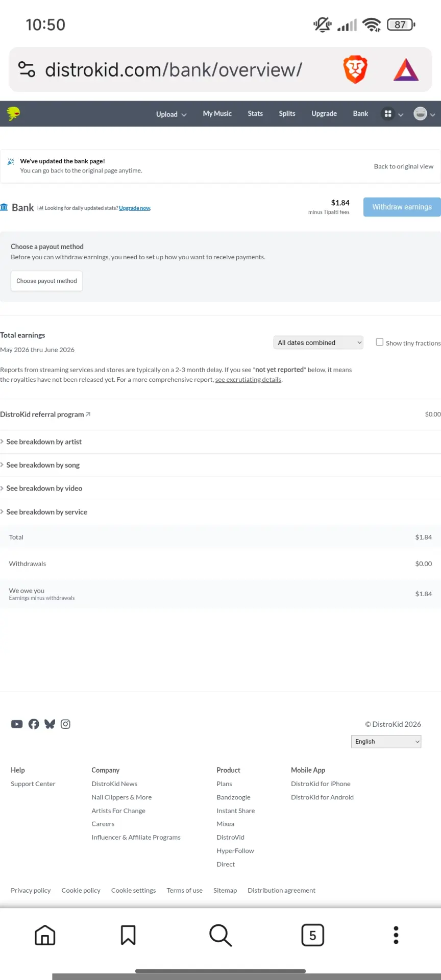Open DistroKid's Facebook page icon

click(x=34, y=724)
